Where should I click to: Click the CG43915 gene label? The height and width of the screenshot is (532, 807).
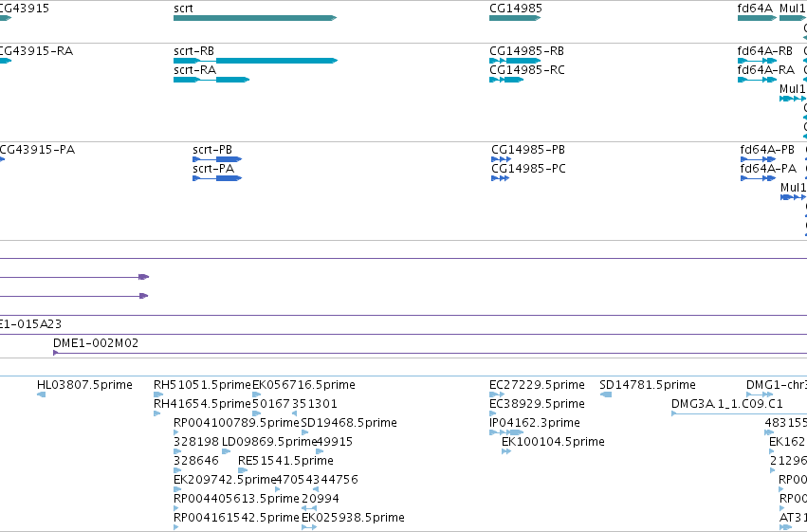coord(25,9)
